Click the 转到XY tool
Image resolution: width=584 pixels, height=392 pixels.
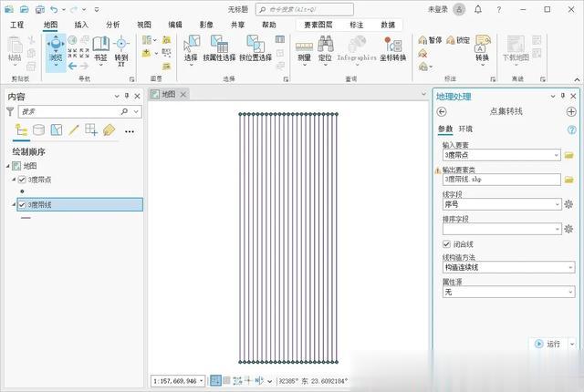[x=121, y=50]
